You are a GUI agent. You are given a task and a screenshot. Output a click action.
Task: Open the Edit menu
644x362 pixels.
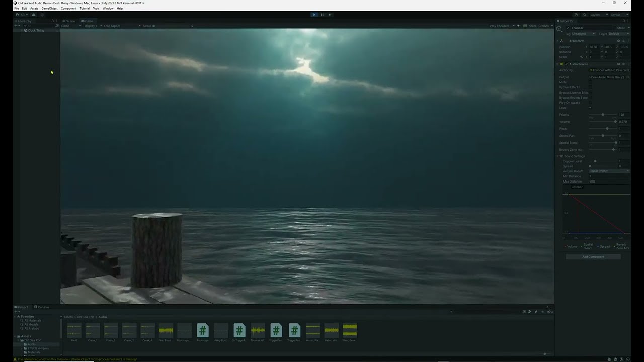(24, 8)
